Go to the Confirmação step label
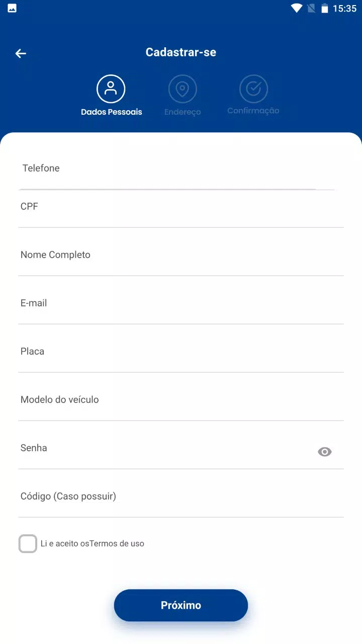The image size is (362, 644). [253, 111]
